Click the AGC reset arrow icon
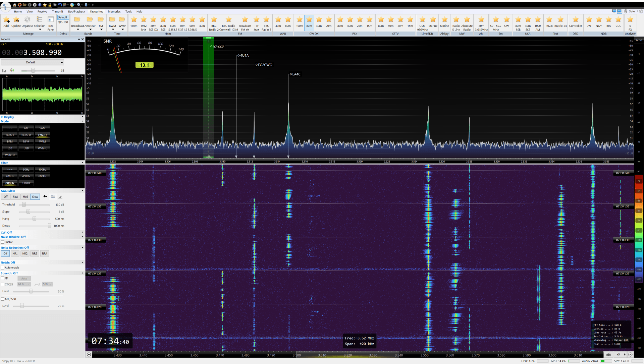 (45, 197)
